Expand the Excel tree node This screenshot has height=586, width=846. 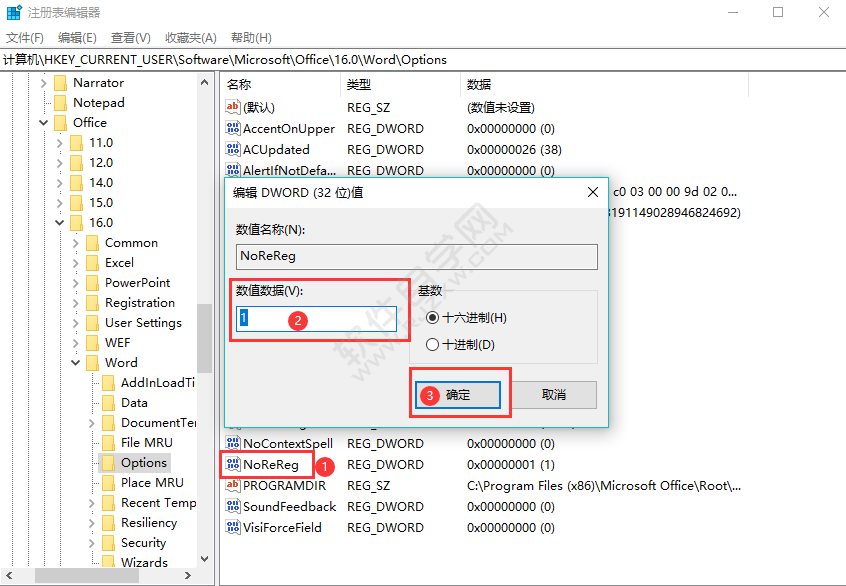tap(75, 262)
